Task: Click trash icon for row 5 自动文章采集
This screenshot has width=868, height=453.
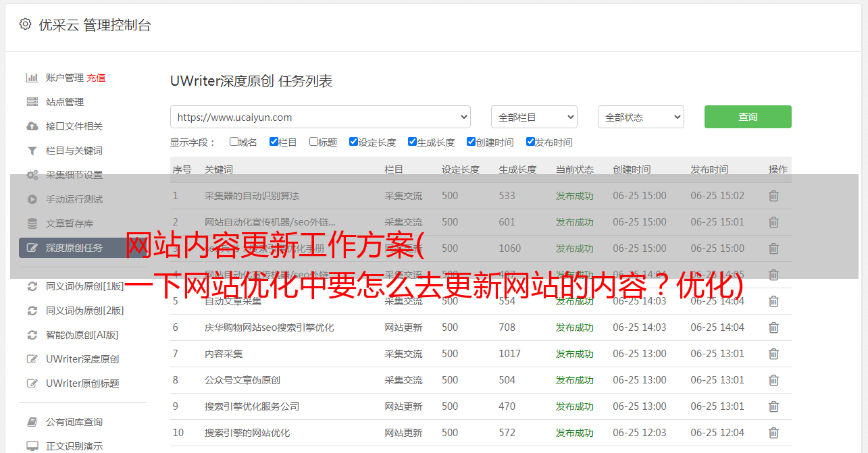Action: point(773,301)
